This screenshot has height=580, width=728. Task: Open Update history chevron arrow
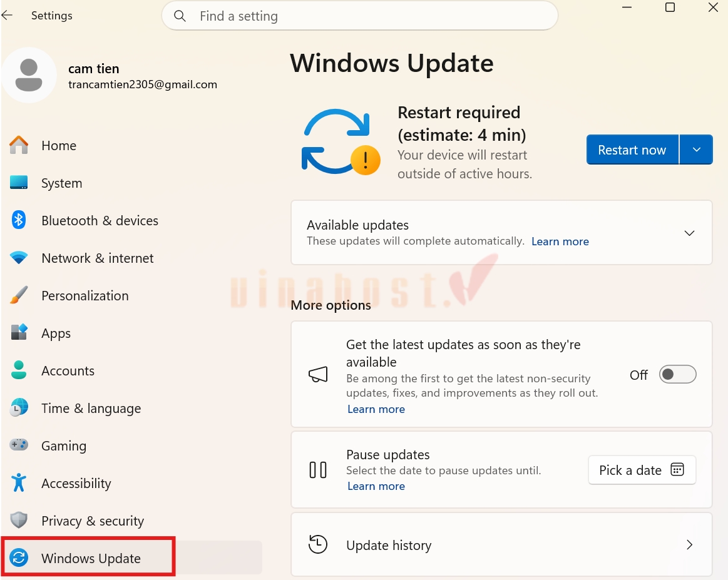[689, 545]
